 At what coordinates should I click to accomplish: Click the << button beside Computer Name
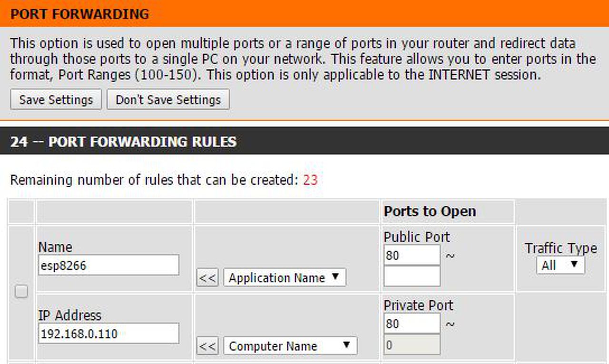[x=207, y=346]
